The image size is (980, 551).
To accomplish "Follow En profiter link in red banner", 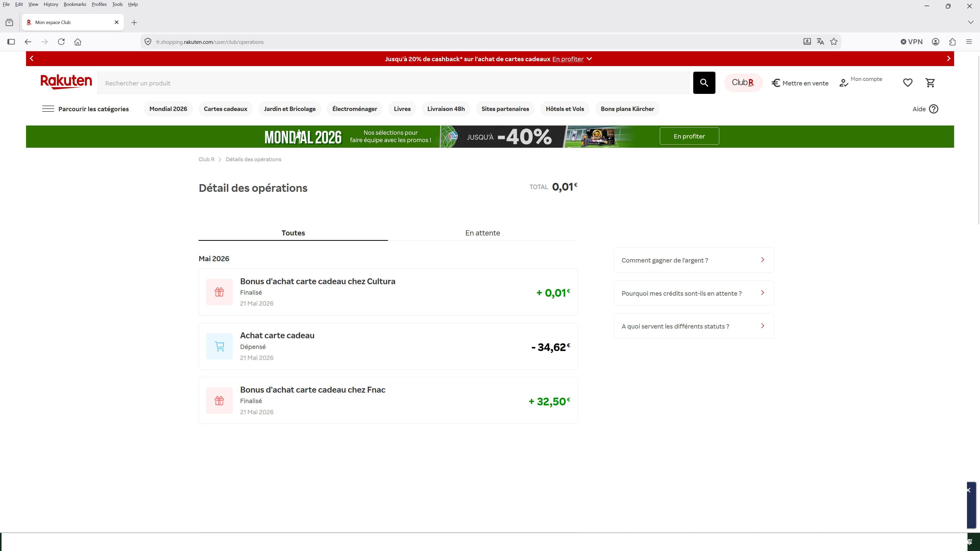I will [x=568, y=59].
